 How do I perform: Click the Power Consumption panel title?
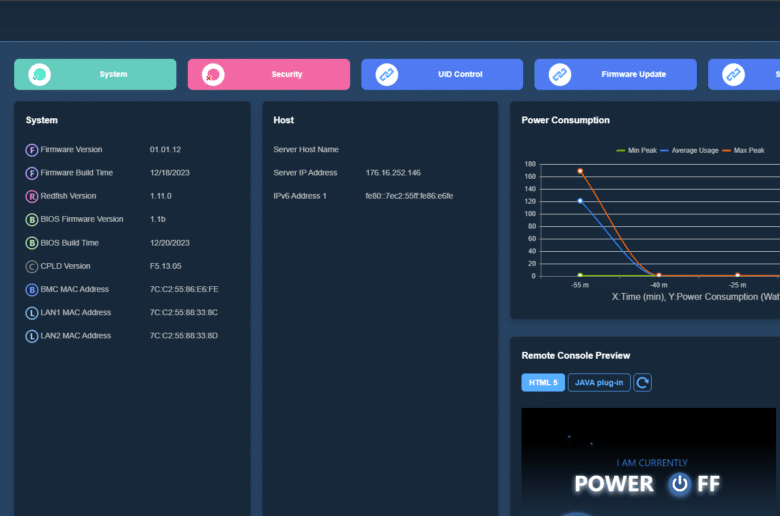(565, 120)
